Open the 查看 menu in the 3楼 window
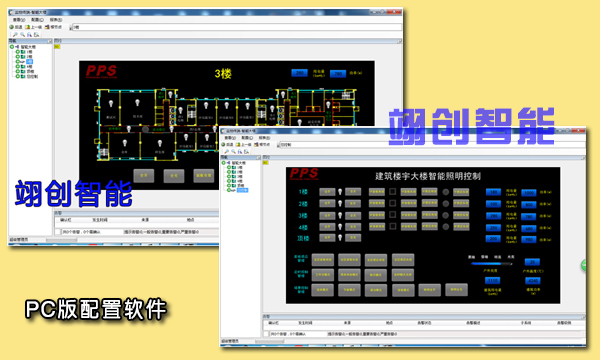Image resolution: width=600 pixels, height=360 pixels. point(19,20)
